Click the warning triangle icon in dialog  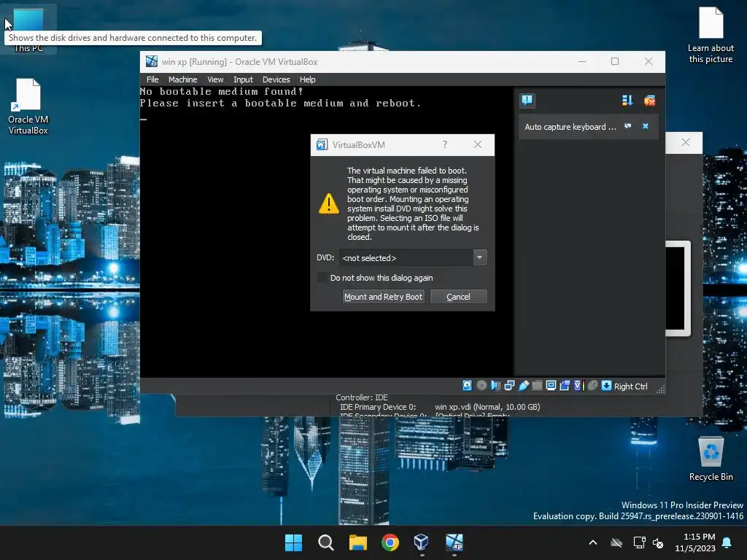329,203
